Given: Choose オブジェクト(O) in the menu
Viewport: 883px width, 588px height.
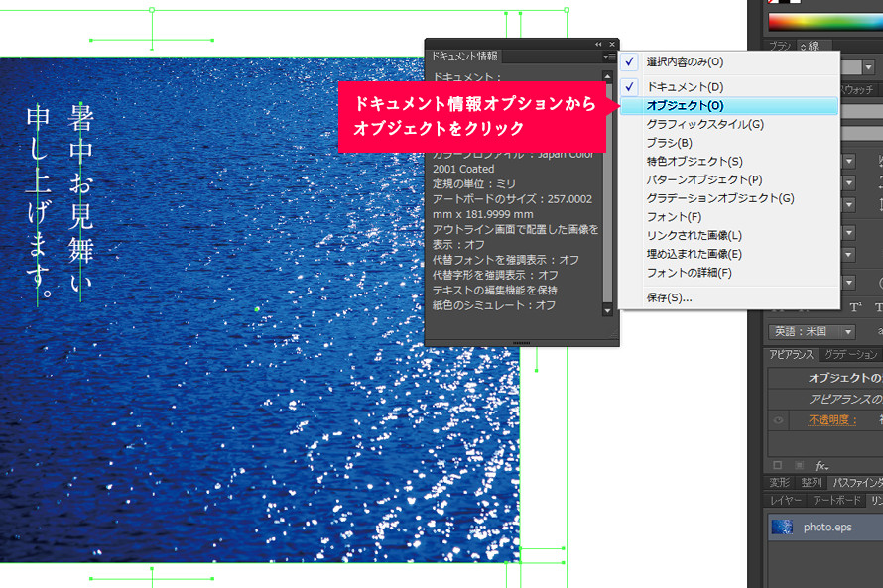Looking at the screenshot, I should (x=729, y=106).
